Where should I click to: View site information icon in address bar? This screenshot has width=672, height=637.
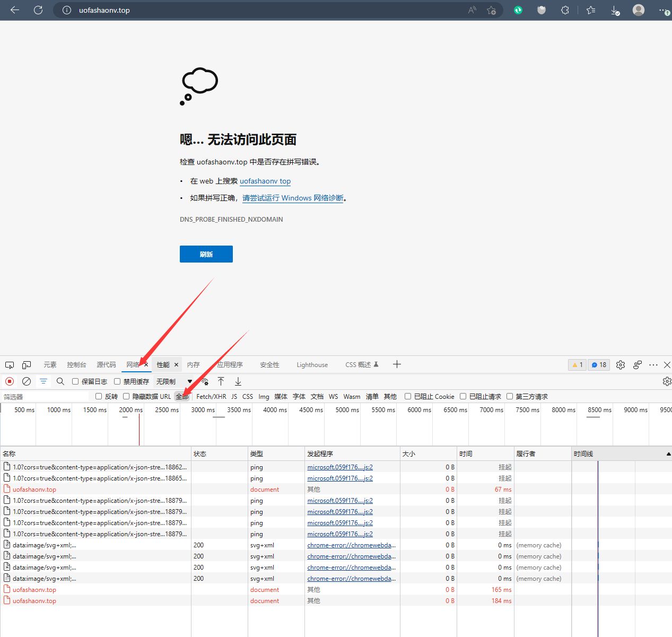[x=67, y=10]
